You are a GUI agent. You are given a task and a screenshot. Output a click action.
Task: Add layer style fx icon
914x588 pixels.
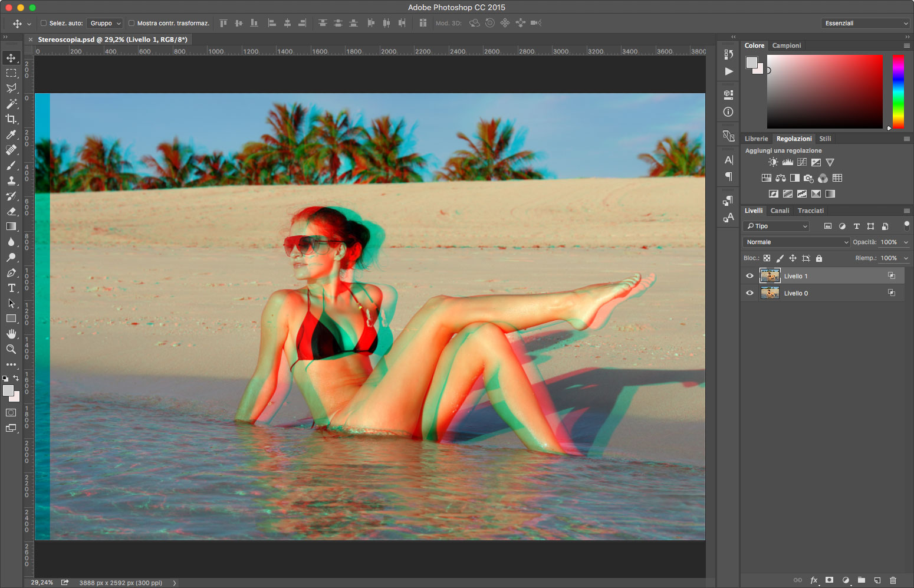(x=814, y=580)
